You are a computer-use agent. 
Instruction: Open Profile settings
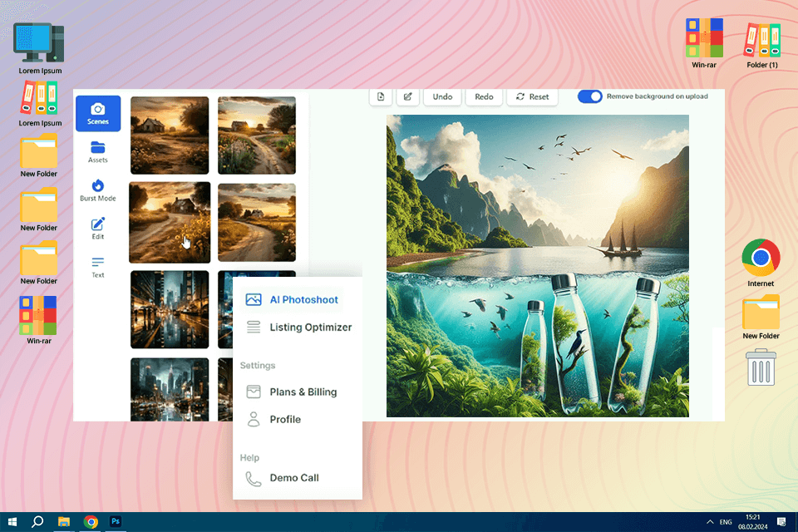point(273,419)
